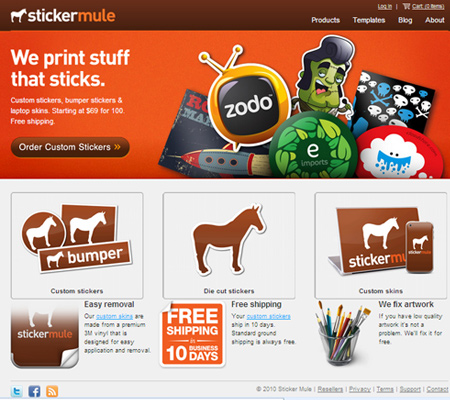Open the Resellers footer link
The width and height of the screenshot is (450, 400).
coord(330,389)
